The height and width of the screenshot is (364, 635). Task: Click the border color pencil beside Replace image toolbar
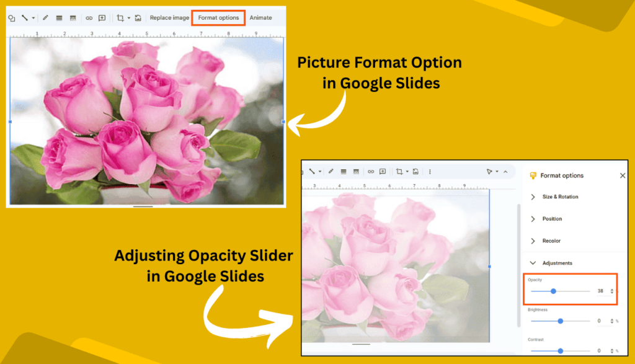pyautogui.click(x=45, y=18)
